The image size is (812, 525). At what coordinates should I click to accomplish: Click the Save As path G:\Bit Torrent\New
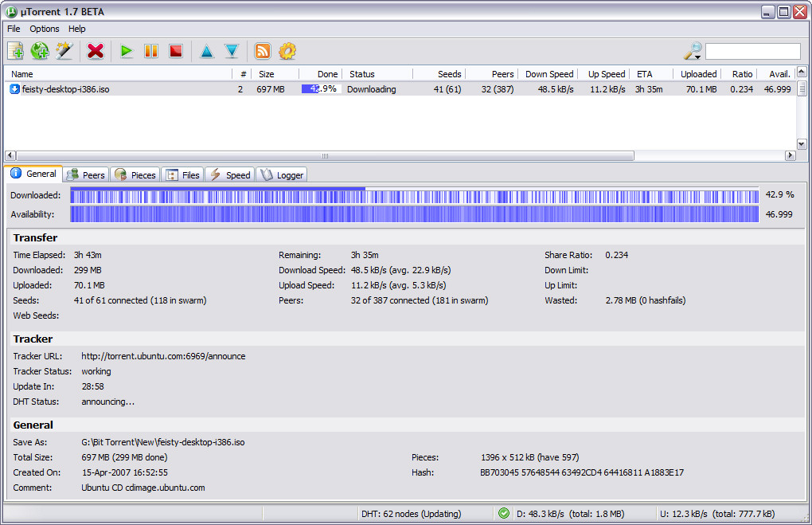(x=162, y=442)
